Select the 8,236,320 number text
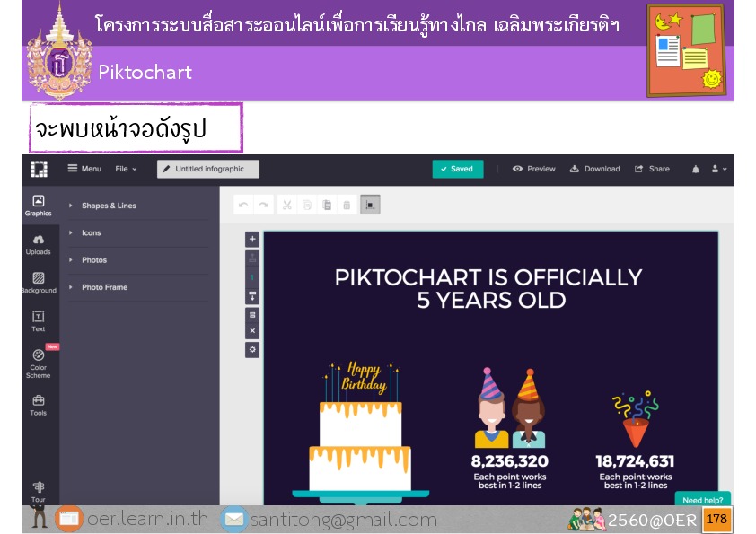This screenshot has height=534, width=756. [510, 461]
